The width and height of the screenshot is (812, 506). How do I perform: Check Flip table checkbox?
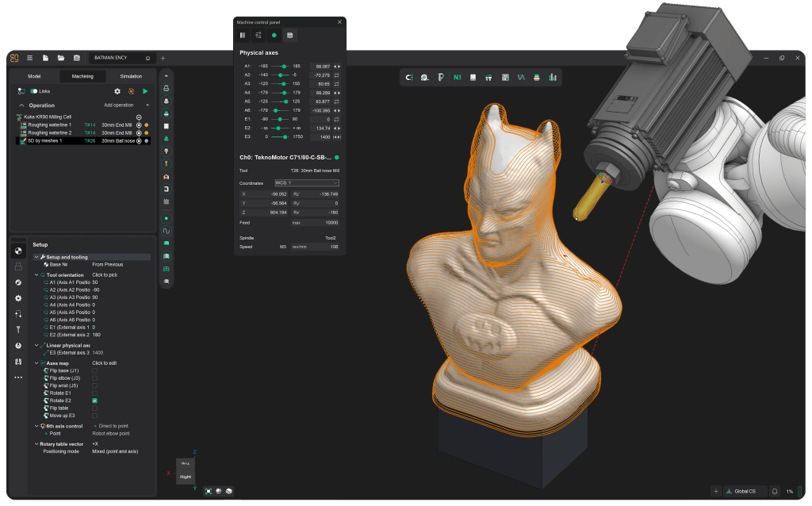[95, 408]
